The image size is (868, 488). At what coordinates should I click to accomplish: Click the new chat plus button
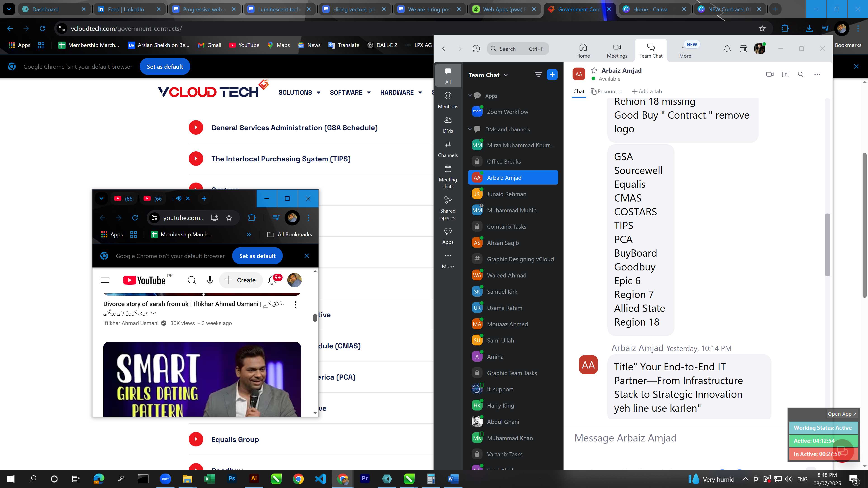[x=552, y=75]
